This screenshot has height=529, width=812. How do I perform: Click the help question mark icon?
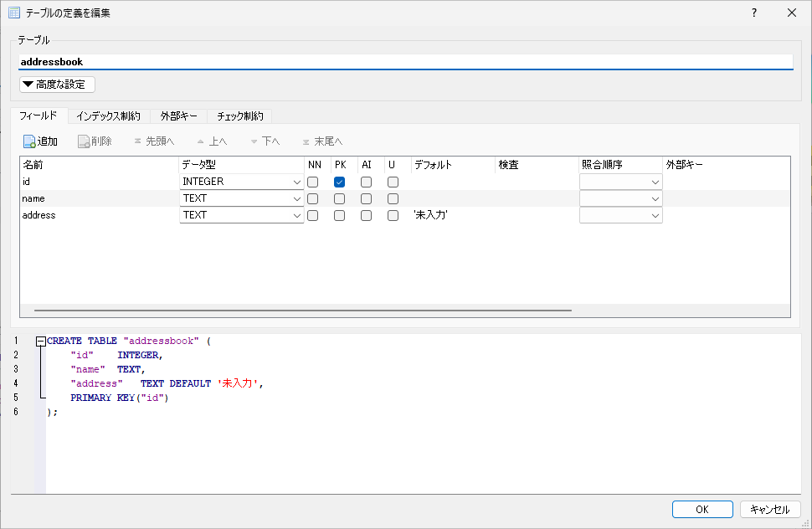[753, 13]
